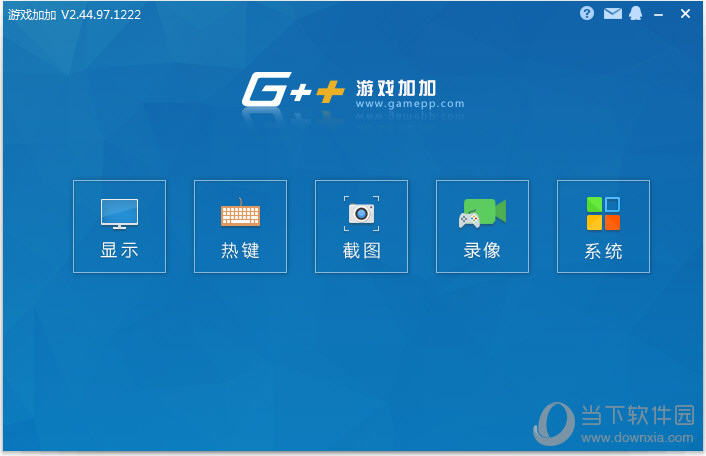Open the 显示 display settings tile
The width and height of the screenshot is (706, 456).
tap(119, 226)
